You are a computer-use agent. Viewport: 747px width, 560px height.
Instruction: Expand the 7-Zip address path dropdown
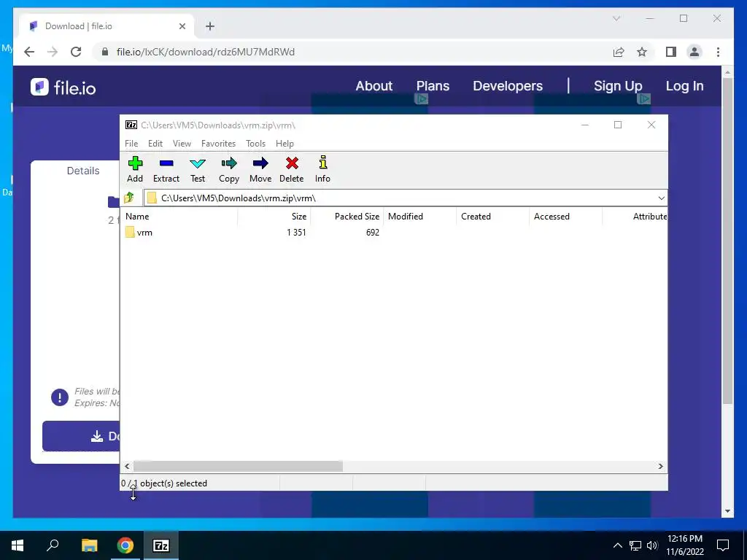click(661, 198)
